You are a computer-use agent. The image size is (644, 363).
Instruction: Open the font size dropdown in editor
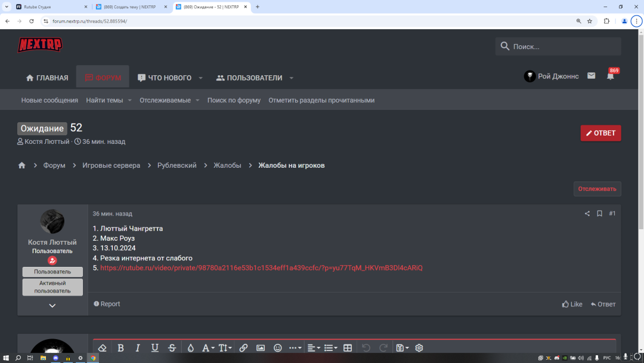coord(225,348)
